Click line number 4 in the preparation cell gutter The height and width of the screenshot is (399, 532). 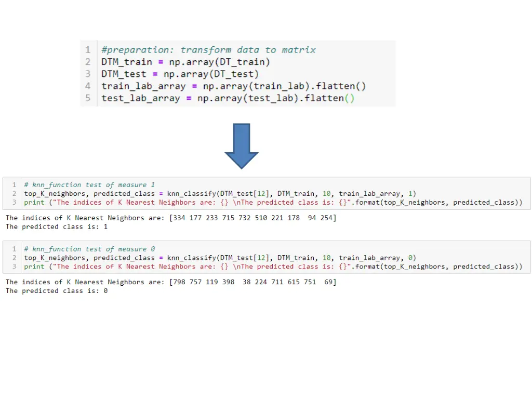coord(88,86)
